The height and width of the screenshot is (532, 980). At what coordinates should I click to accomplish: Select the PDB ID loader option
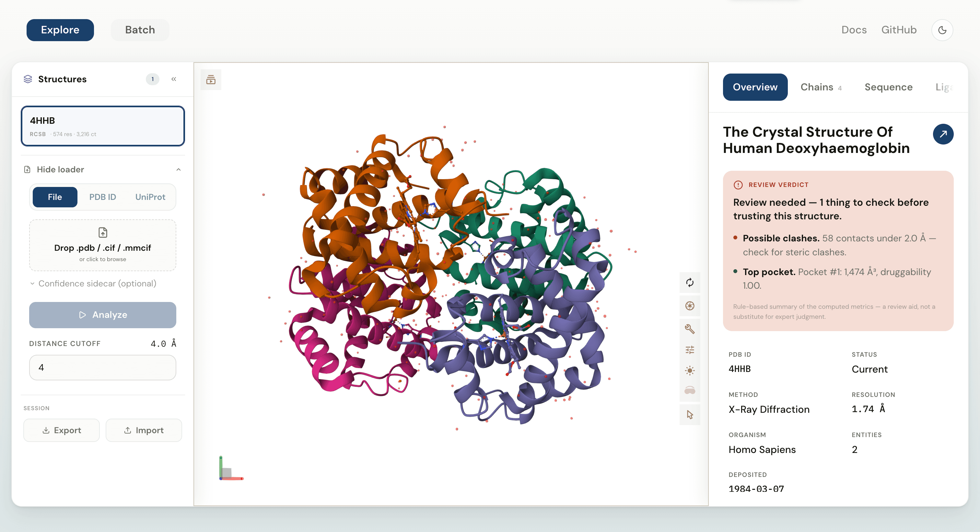[102, 197]
